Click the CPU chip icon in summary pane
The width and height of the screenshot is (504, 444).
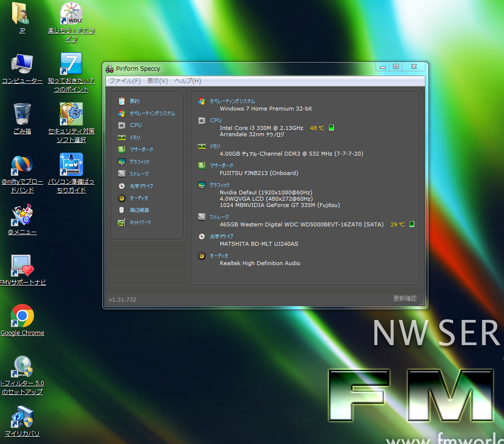[202, 121]
